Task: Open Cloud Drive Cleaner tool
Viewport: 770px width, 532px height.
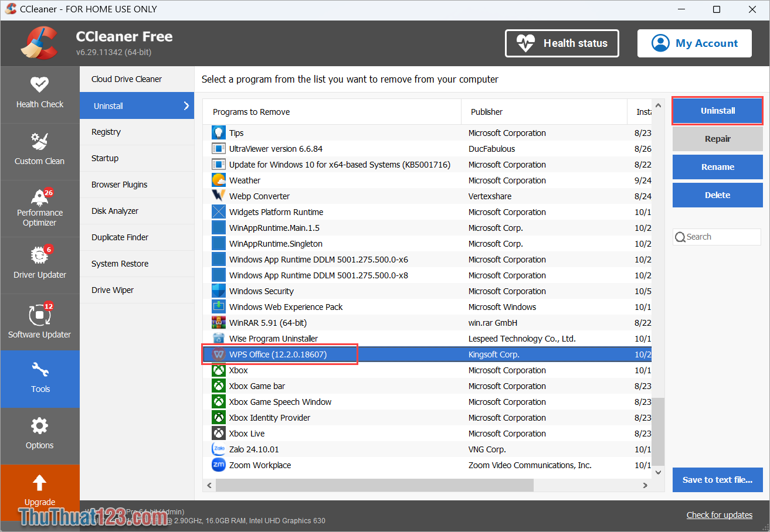Action: tap(137, 79)
